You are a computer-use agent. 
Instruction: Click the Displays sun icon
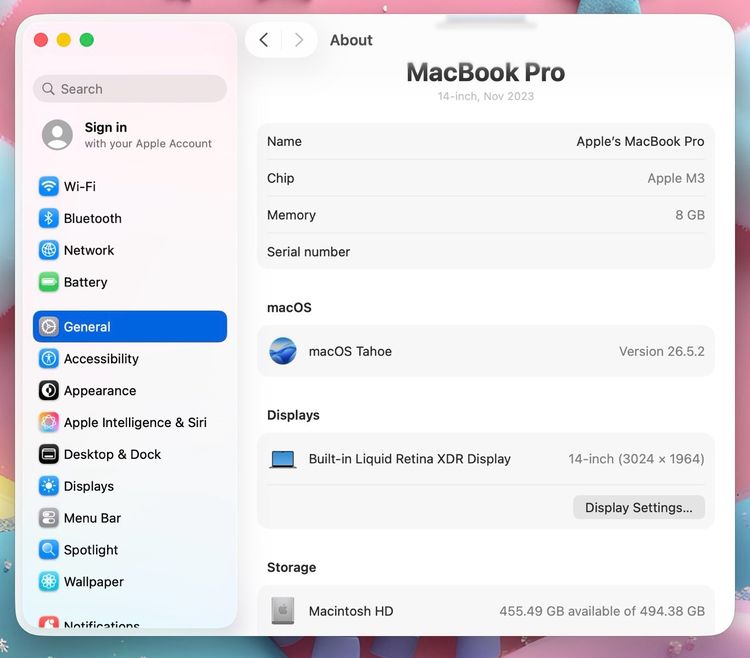point(48,486)
